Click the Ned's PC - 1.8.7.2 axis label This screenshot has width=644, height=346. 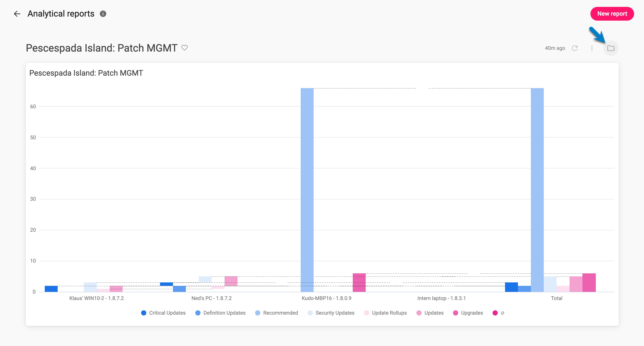click(211, 298)
